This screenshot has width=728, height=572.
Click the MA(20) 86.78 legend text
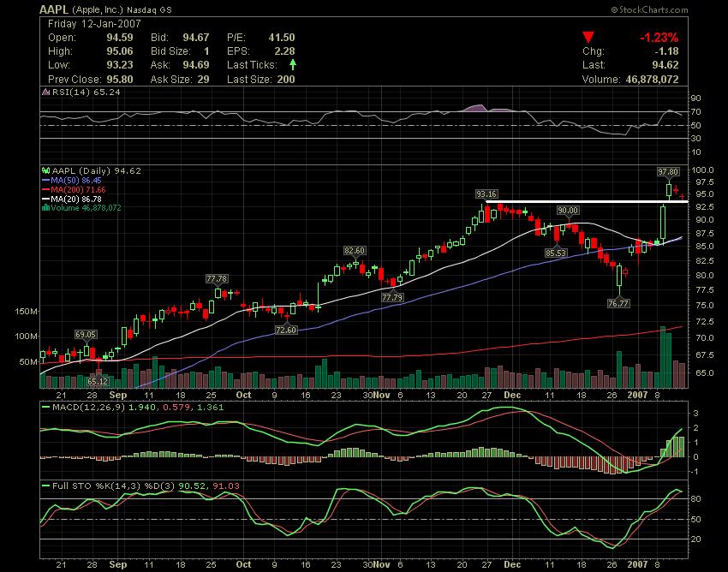click(x=76, y=199)
